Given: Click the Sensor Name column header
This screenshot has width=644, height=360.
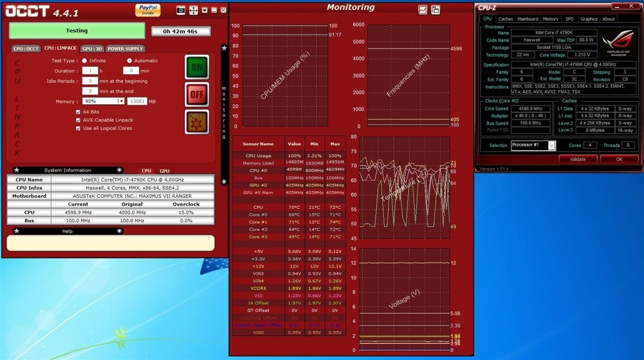Looking at the screenshot, I should click(x=258, y=144).
